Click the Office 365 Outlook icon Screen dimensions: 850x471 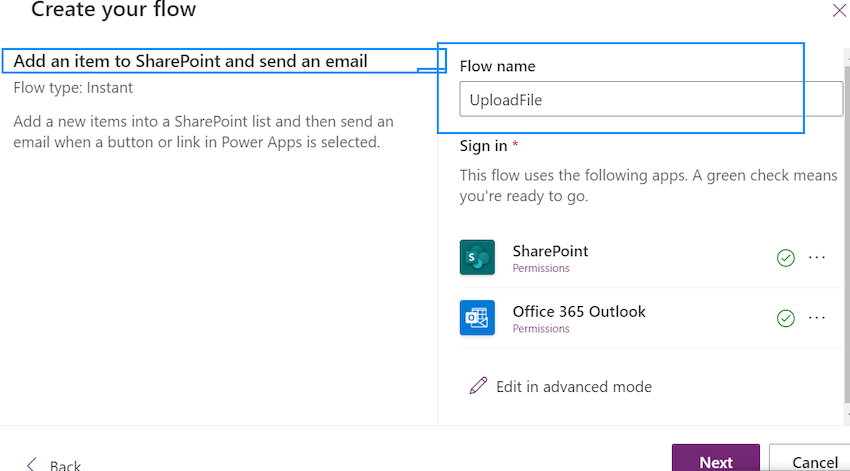(x=477, y=318)
